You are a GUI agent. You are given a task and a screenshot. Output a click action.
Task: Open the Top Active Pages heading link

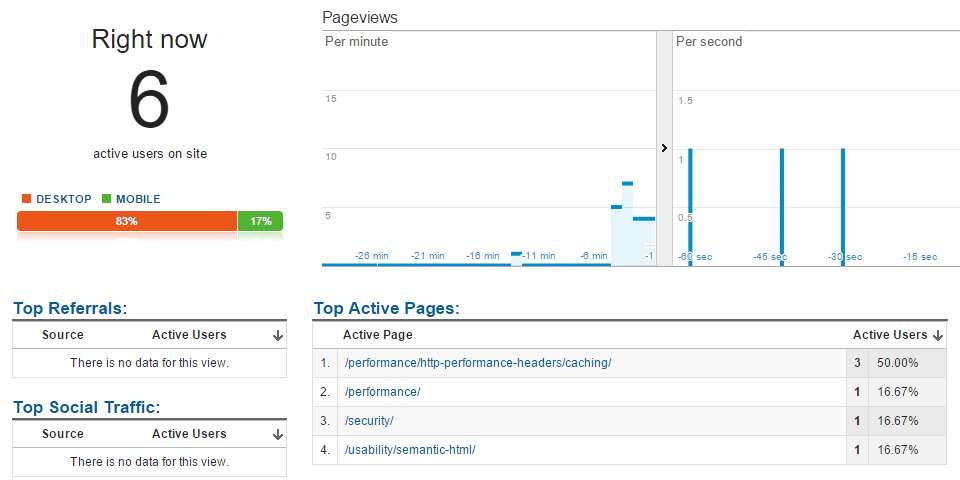point(386,309)
